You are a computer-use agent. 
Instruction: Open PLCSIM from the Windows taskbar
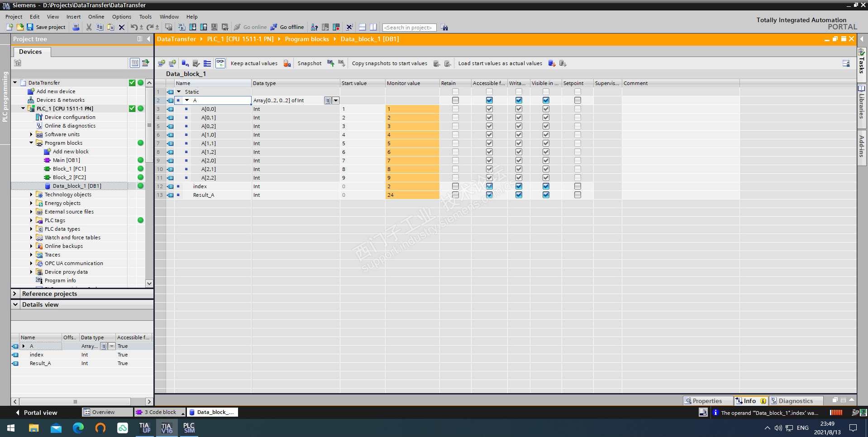click(x=189, y=427)
